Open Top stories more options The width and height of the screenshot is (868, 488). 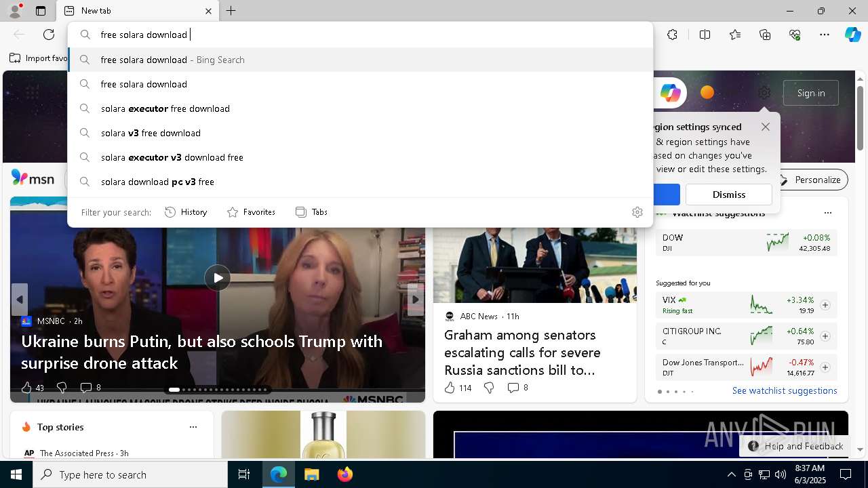(x=193, y=427)
